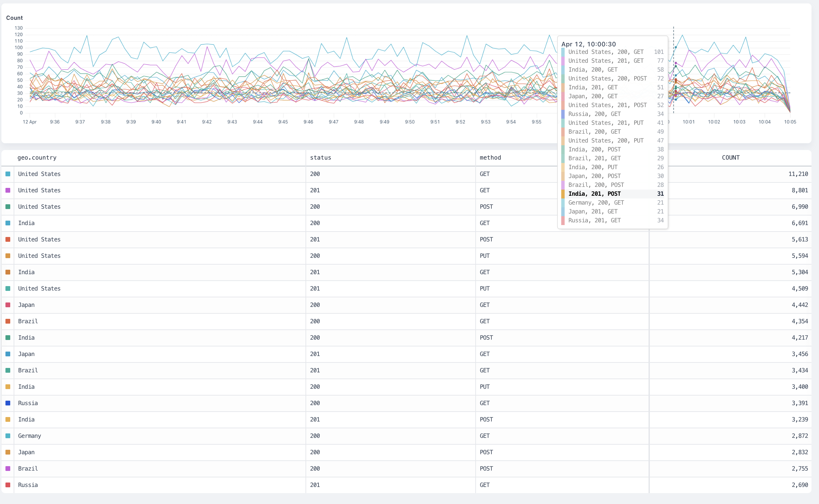Viewport: 819px width, 504px height.
Task: Click the Brazil 200 POST row color swatch
Action: [x=8, y=469]
